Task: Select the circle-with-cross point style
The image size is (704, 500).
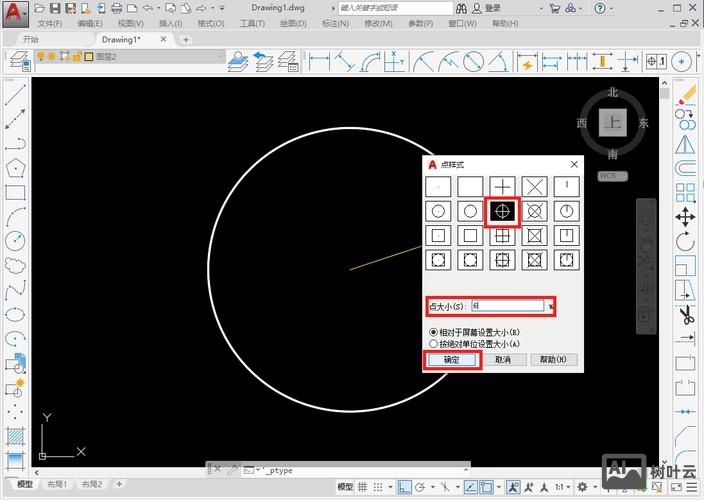Action: click(502, 211)
